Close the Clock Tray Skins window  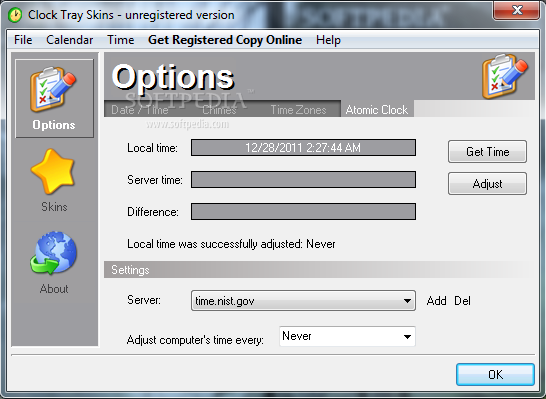(x=516, y=10)
